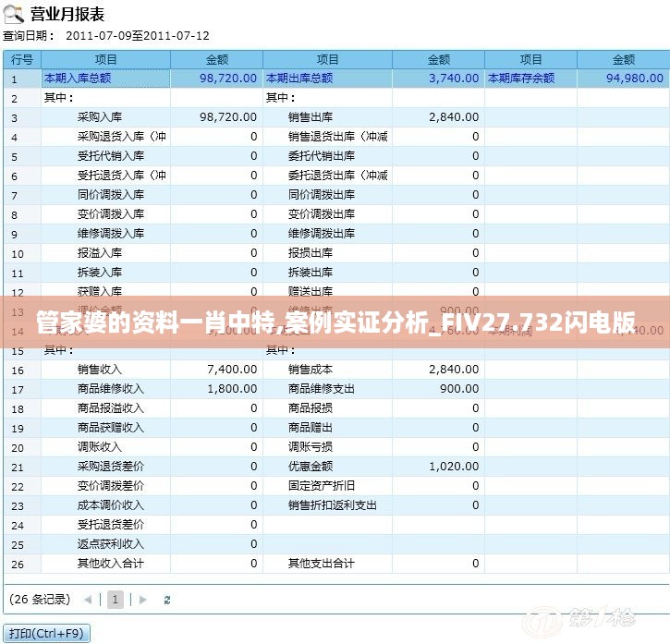Click the last 金额 column header

(x=623, y=59)
